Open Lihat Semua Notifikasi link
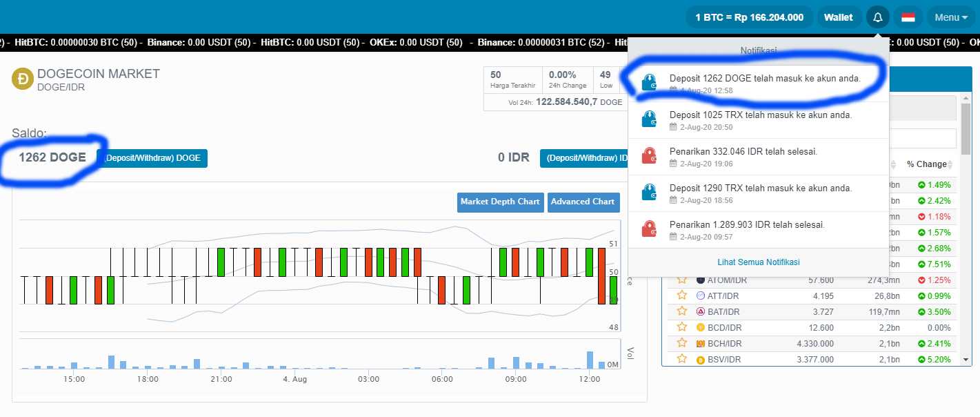 (759, 262)
